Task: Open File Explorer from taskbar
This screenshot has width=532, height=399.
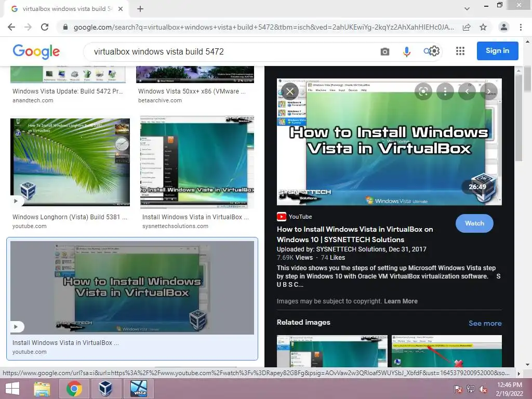Action: (42, 389)
